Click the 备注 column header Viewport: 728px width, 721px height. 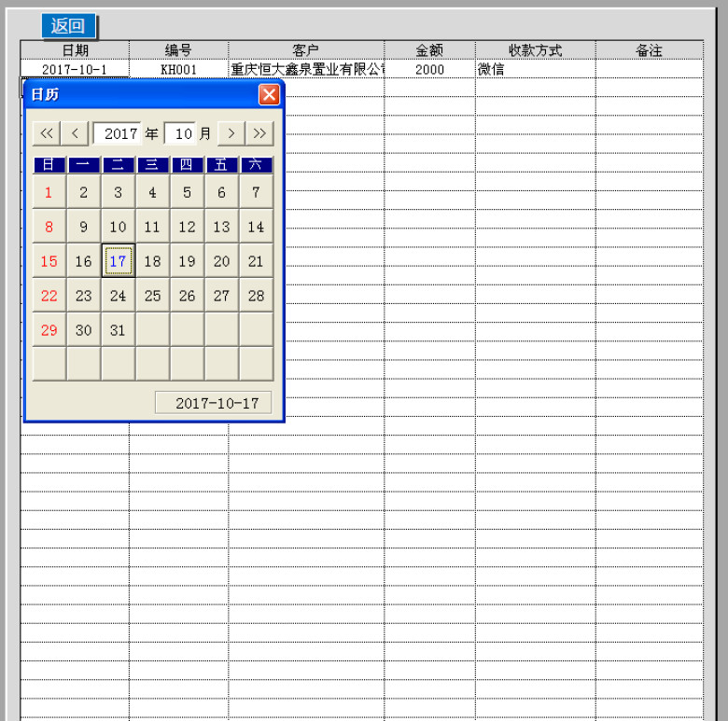point(649,50)
